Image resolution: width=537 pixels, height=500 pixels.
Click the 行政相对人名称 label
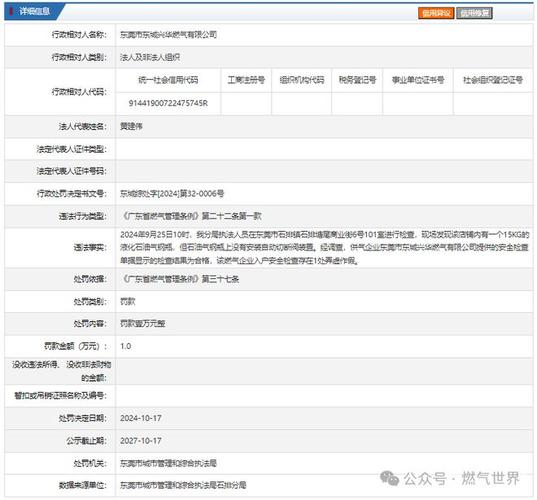pos(79,34)
